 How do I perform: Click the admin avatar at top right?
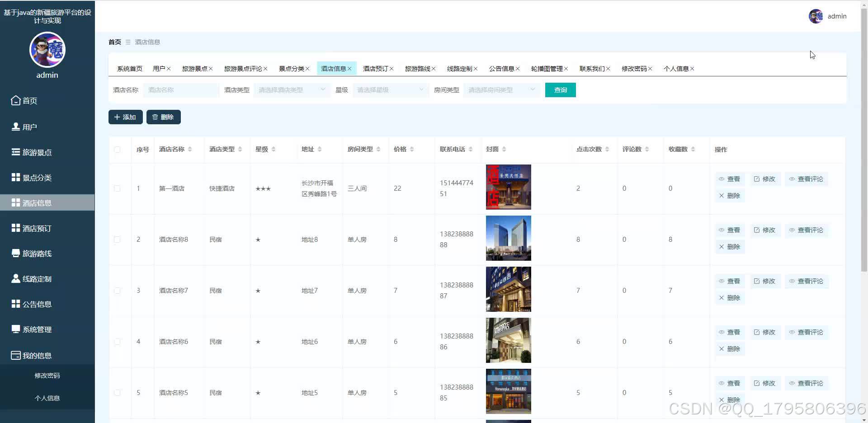click(x=816, y=16)
